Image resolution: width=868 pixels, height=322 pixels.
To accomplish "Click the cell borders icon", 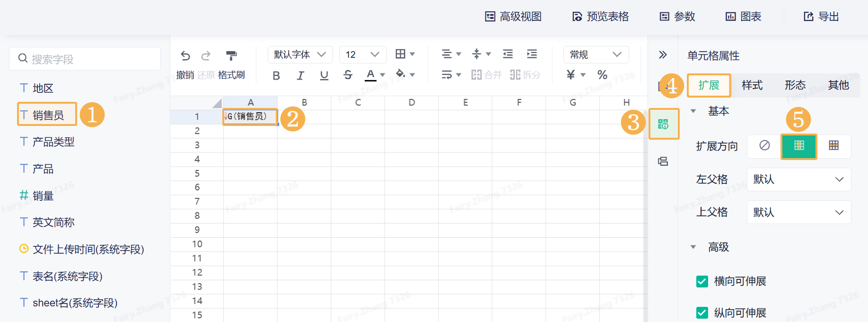I will point(400,54).
